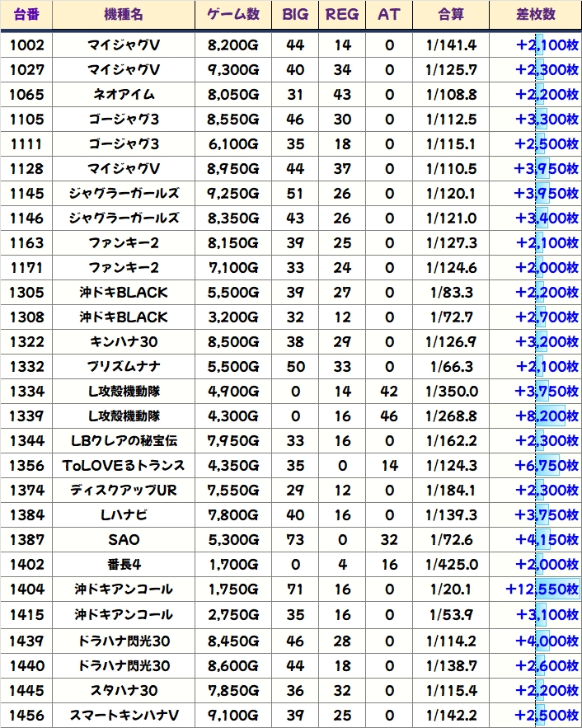Viewport: 582px width, 728px height.
Task: Click the +8,200枚 difference value
Action: coord(547,416)
